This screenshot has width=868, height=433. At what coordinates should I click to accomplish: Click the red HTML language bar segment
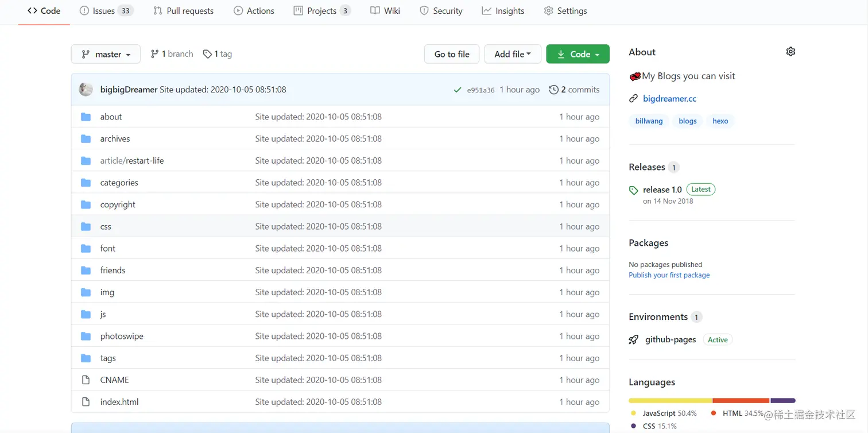point(741,400)
